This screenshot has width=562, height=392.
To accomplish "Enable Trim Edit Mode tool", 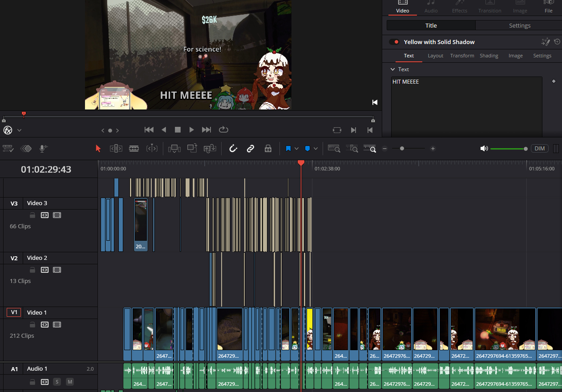I will pos(116,149).
